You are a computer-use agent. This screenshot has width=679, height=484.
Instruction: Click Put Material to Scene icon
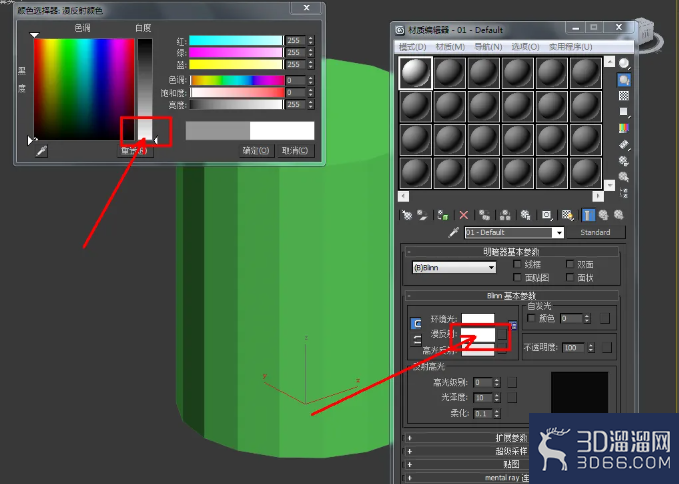422,215
